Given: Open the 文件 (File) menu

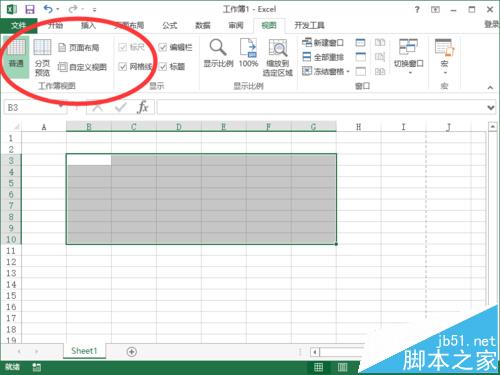Looking at the screenshot, I should [x=18, y=25].
